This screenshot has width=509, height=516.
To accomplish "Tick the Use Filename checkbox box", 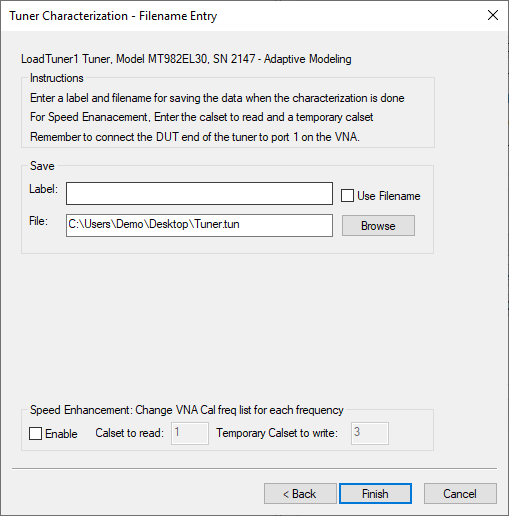I will [347, 196].
